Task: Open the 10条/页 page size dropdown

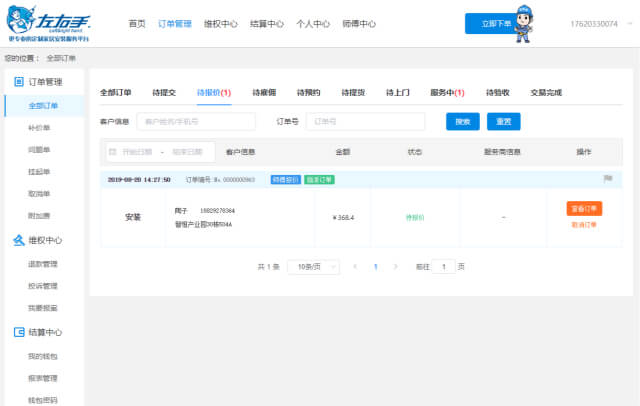Action: 310,267
